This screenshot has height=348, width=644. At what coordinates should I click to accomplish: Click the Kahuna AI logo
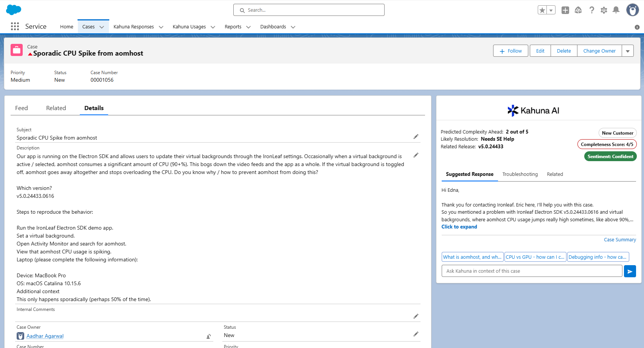[533, 110]
